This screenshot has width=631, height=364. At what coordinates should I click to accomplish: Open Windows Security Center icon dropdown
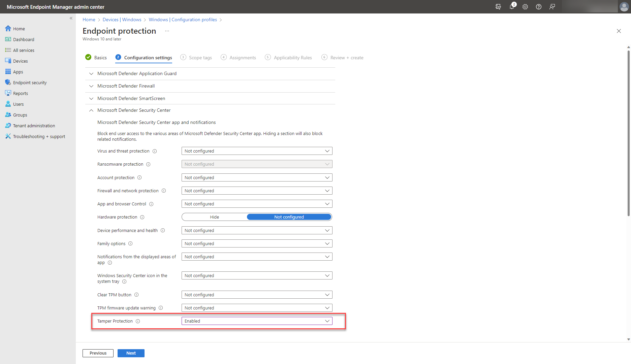257,275
